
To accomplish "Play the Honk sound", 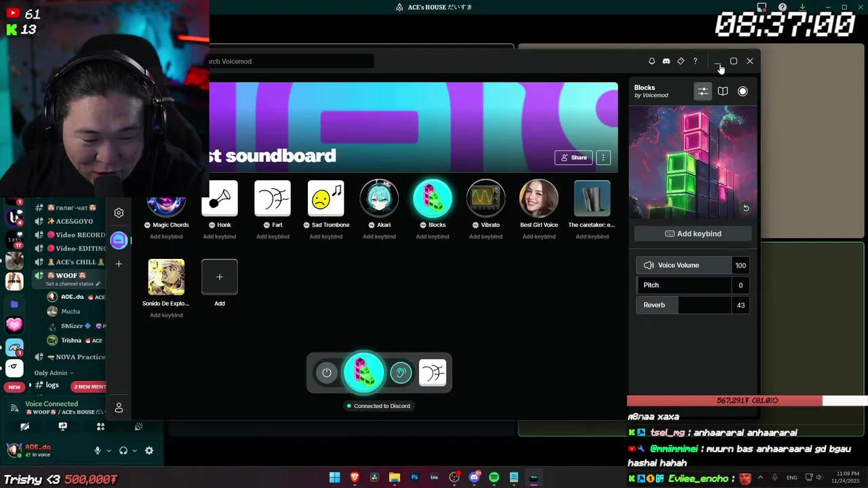I will point(220,199).
